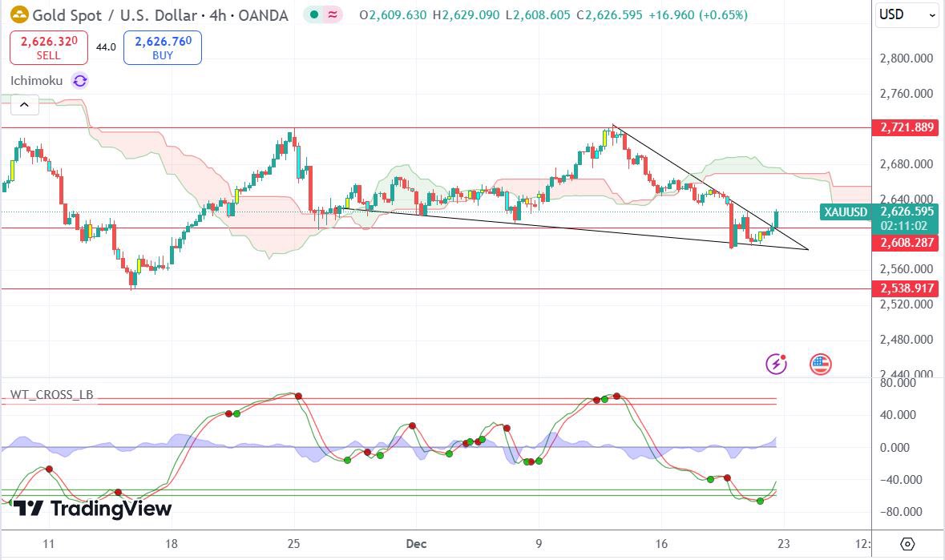Image resolution: width=945 pixels, height=560 pixels.
Task: Collapse the indicator legend with the chevron
Action: tap(24, 105)
